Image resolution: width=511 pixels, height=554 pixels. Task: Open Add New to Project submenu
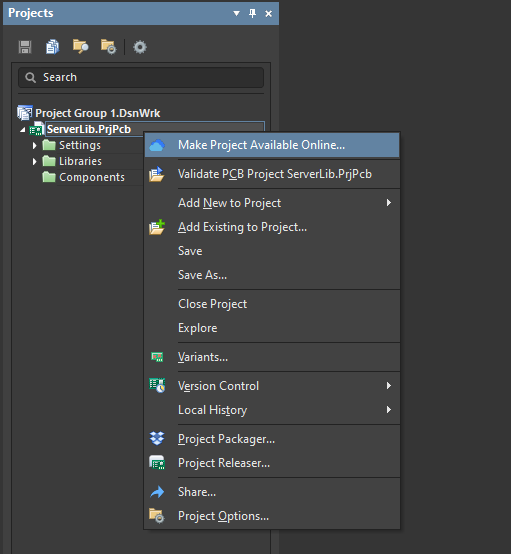[272, 203]
